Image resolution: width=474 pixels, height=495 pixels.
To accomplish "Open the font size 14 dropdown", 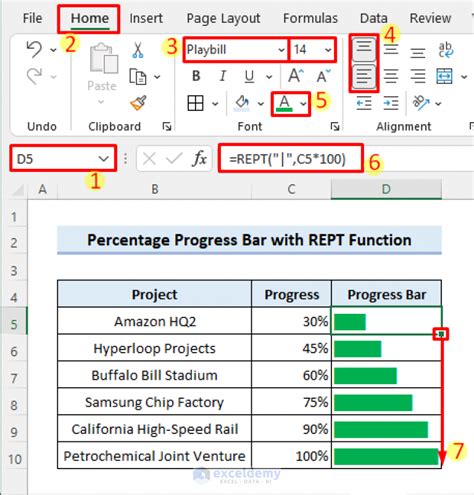I will click(328, 50).
